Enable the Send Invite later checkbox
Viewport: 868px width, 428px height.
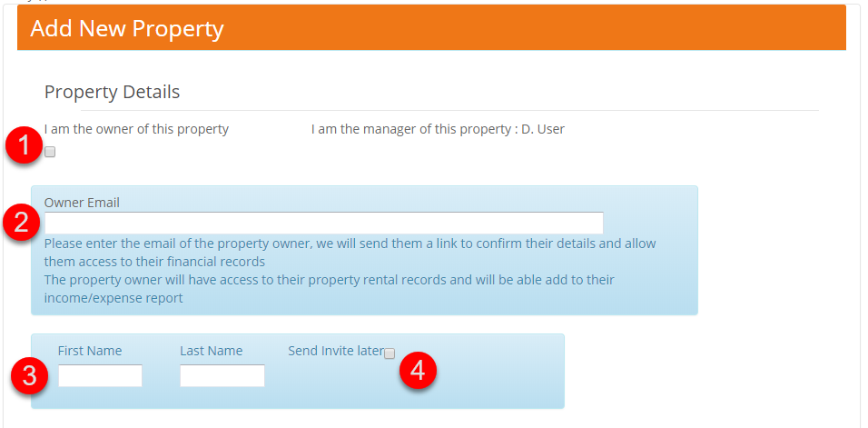390,353
